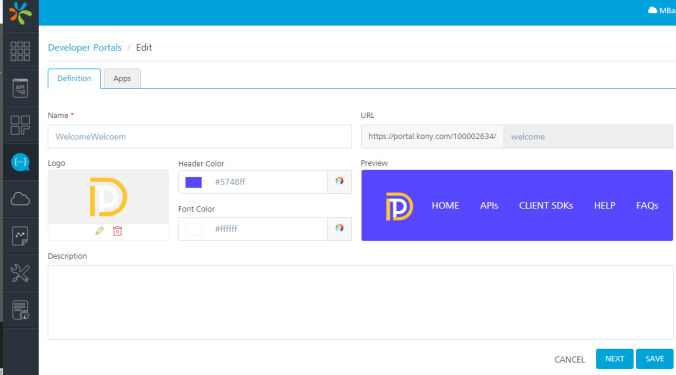Click the purple Header Color swatch

[194, 182]
